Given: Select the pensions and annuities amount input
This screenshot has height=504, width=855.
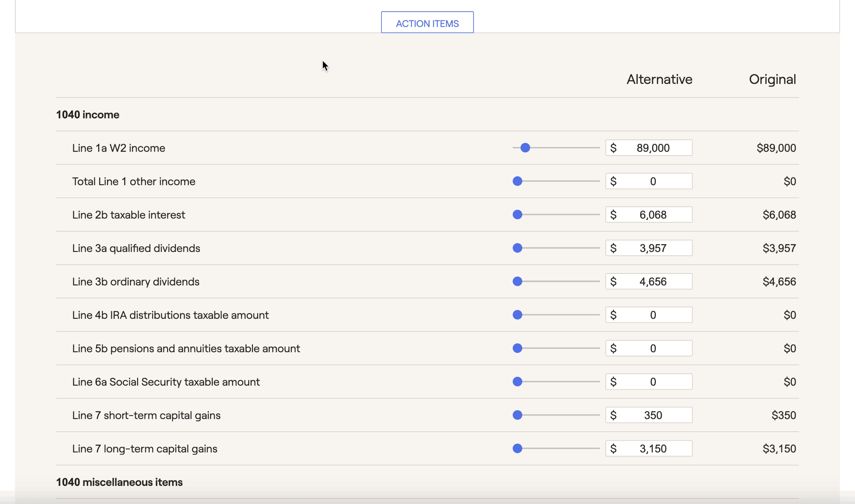Looking at the screenshot, I should point(649,348).
